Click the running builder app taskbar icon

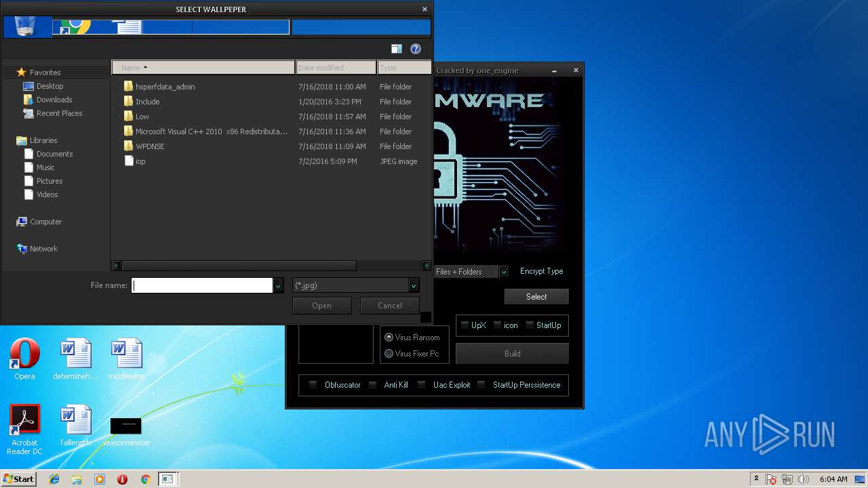(167, 479)
